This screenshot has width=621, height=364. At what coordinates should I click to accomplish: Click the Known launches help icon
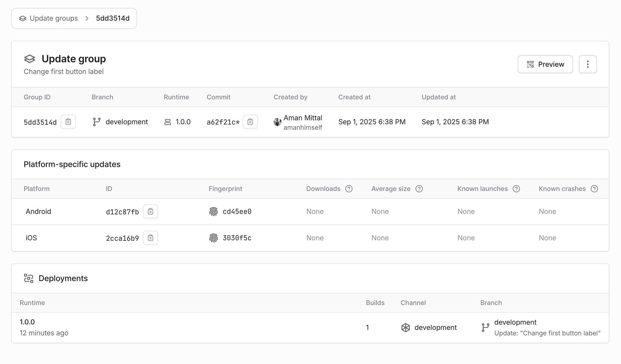click(516, 189)
